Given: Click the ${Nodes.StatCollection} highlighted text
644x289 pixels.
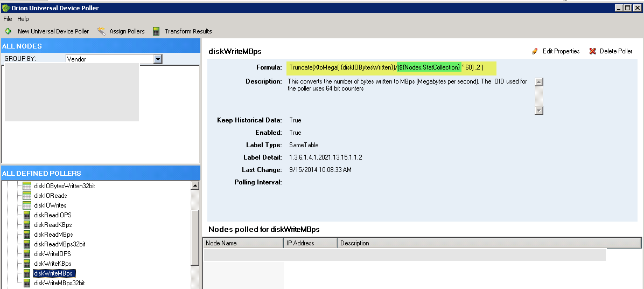Looking at the screenshot, I should 429,67.
